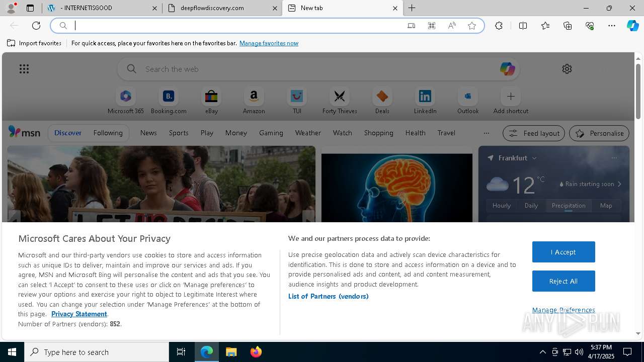Image resolution: width=644 pixels, height=362 pixels.
Task: Open the TUI shortcut
Action: (297, 101)
